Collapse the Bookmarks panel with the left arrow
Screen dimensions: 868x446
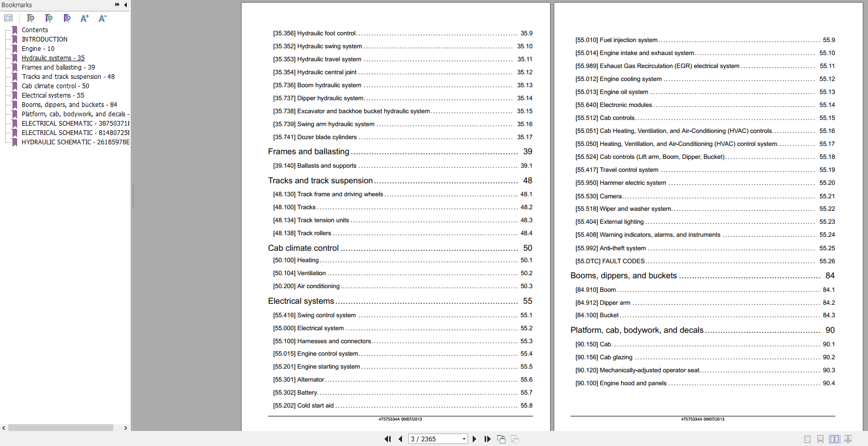[x=126, y=5]
